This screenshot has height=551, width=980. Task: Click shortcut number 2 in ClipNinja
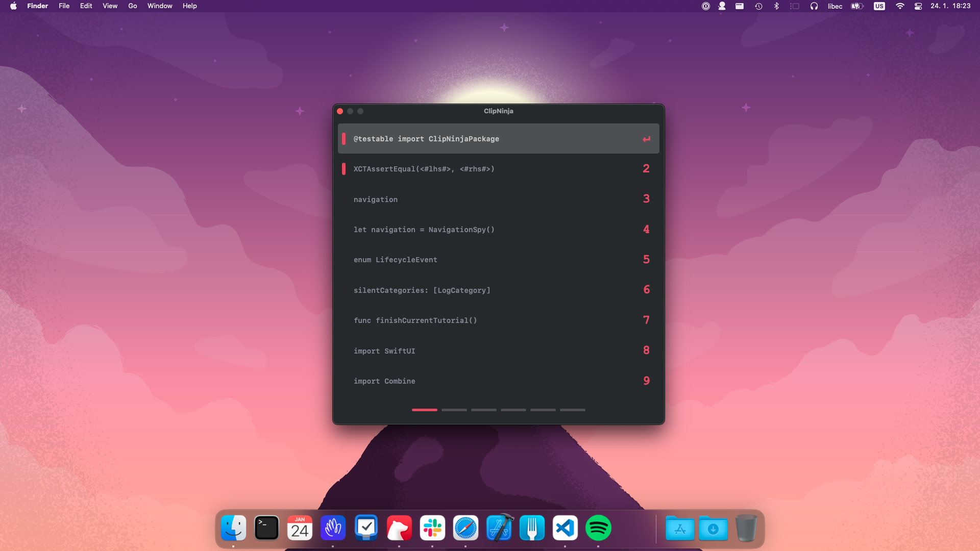tap(646, 169)
